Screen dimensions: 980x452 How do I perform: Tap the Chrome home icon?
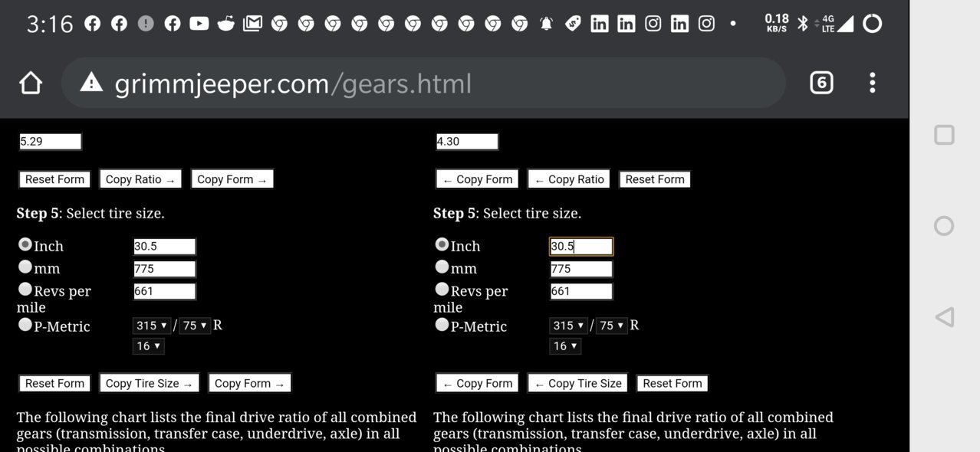pos(31,83)
